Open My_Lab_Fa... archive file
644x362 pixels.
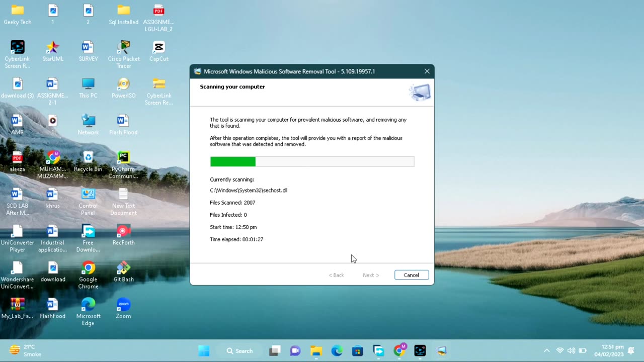(18, 309)
